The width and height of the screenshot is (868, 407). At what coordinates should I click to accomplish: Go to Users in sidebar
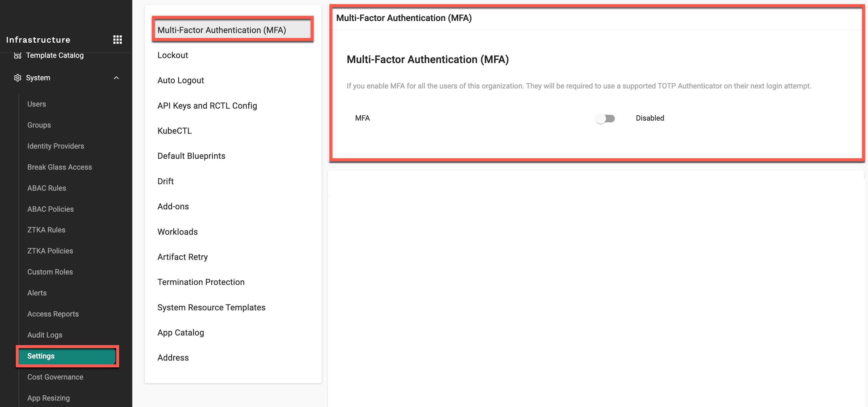[x=37, y=104]
